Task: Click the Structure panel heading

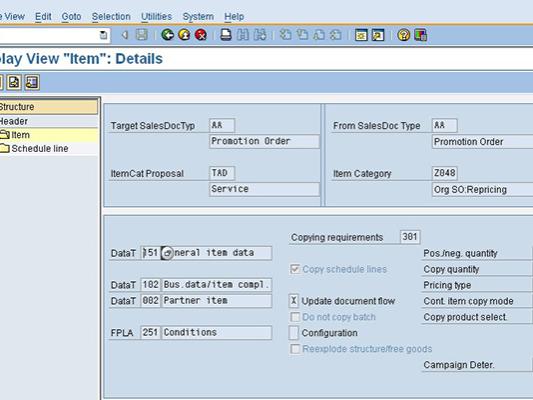Action: (x=49, y=107)
